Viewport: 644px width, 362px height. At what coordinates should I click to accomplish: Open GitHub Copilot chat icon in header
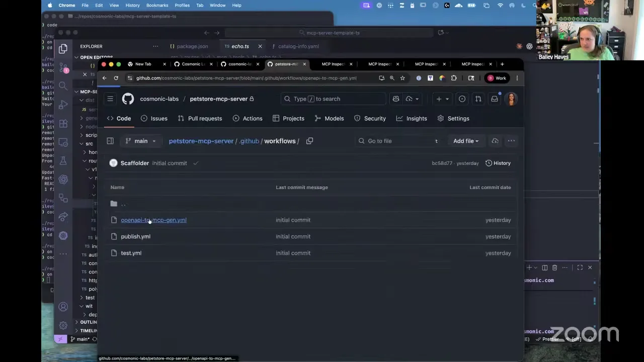pyautogui.click(x=395, y=99)
